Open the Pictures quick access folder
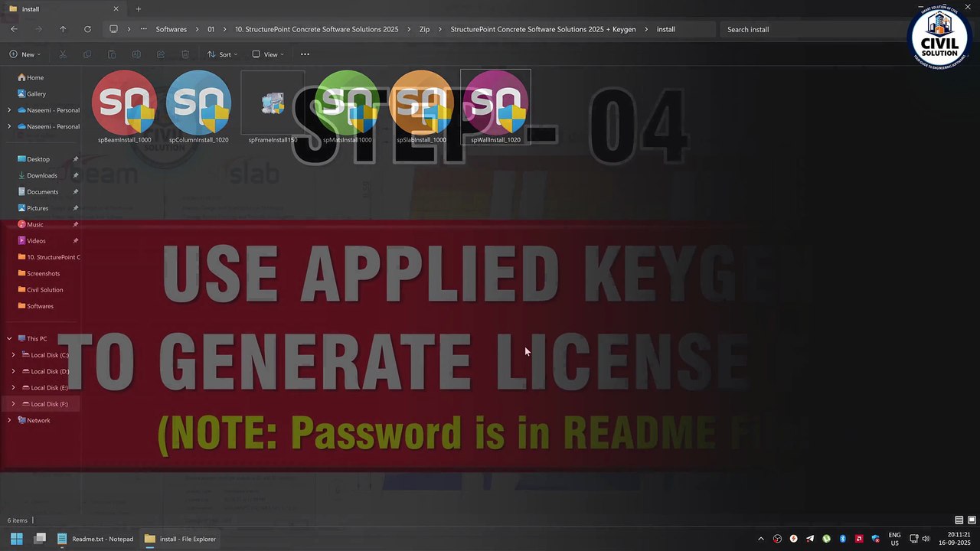Viewport: 980px width, 551px height. (x=38, y=208)
